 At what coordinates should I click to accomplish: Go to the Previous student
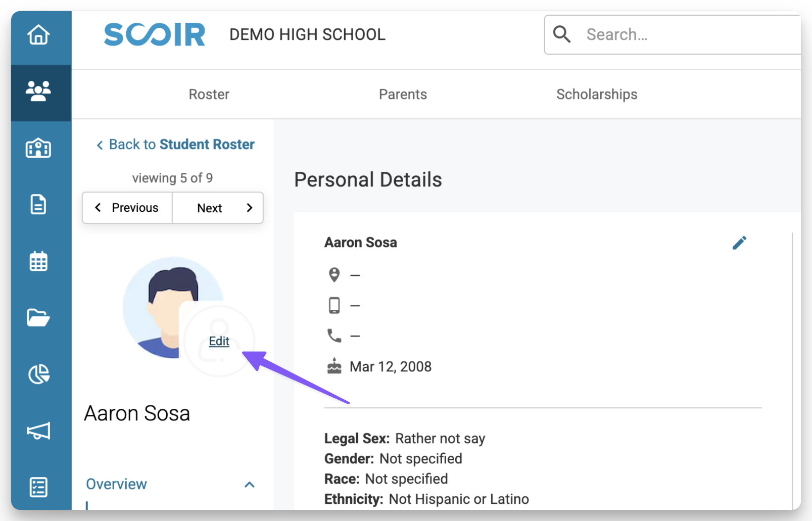pos(127,208)
